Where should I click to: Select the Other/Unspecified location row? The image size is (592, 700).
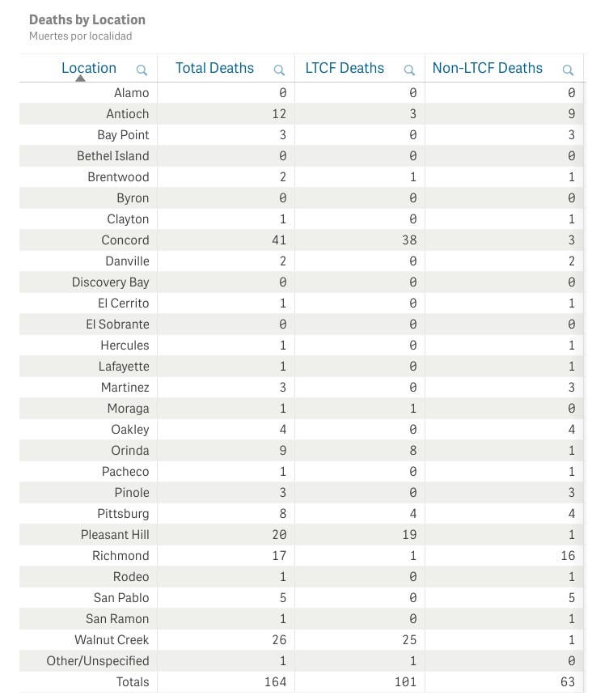click(x=98, y=661)
